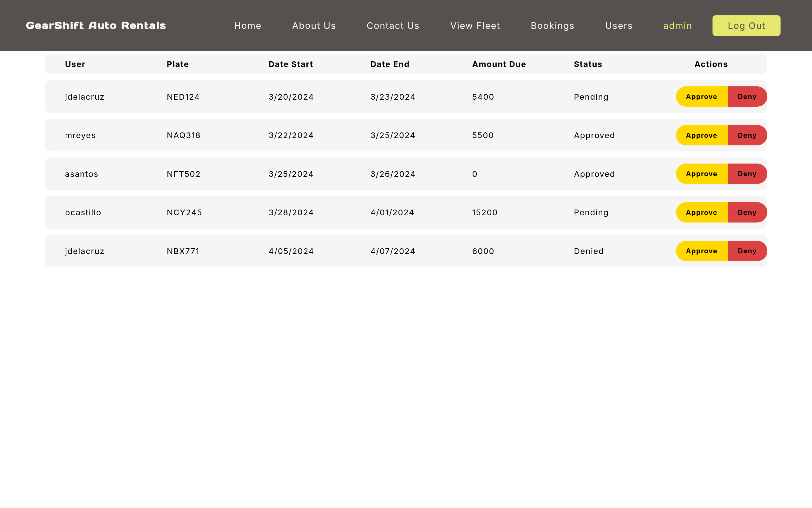Click Pending status in bcastillo row

(591, 213)
